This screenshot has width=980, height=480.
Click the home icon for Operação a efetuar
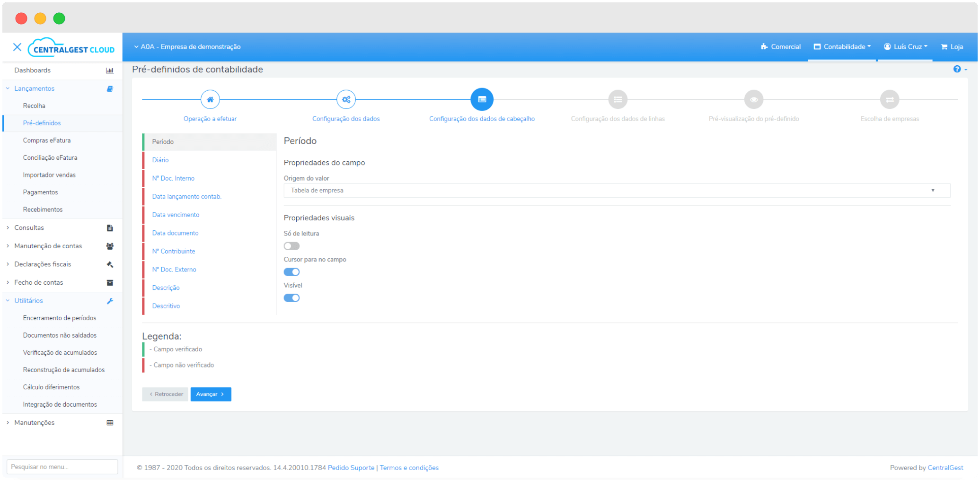210,99
